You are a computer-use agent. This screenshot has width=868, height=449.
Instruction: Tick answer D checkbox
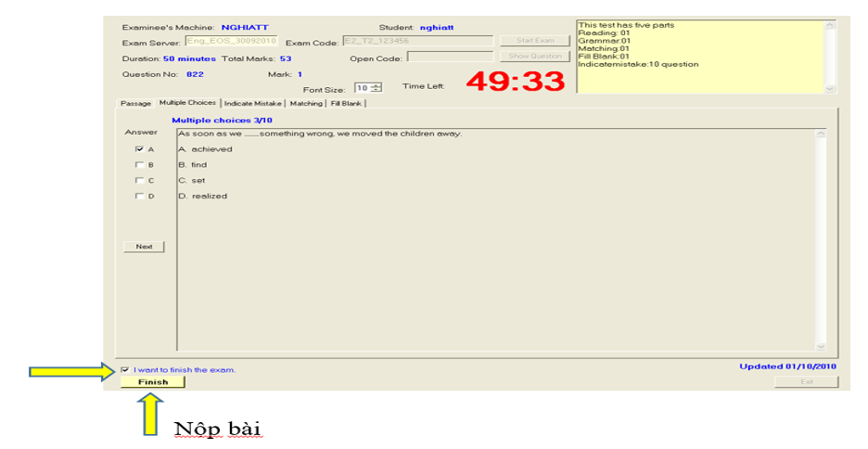pos(139,197)
